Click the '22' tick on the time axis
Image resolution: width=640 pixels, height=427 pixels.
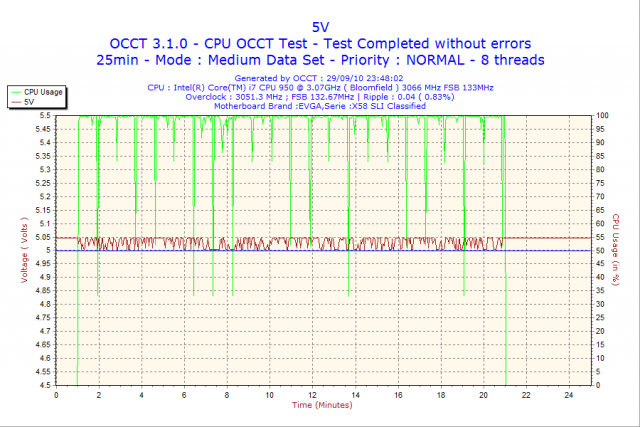tap(526, 395)
